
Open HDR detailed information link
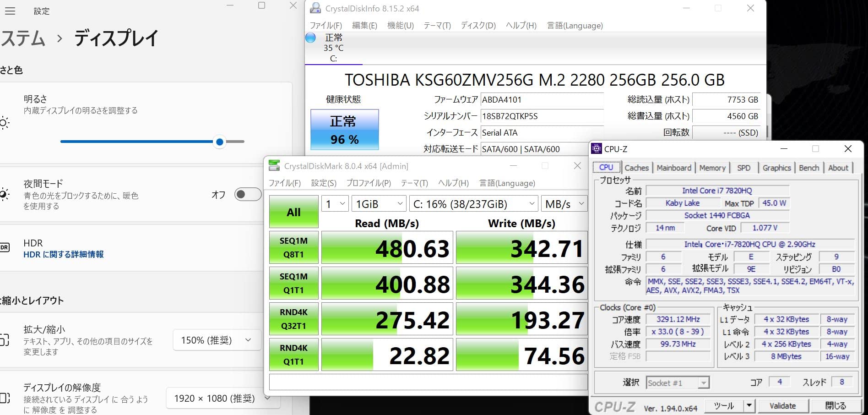point(64,254)
